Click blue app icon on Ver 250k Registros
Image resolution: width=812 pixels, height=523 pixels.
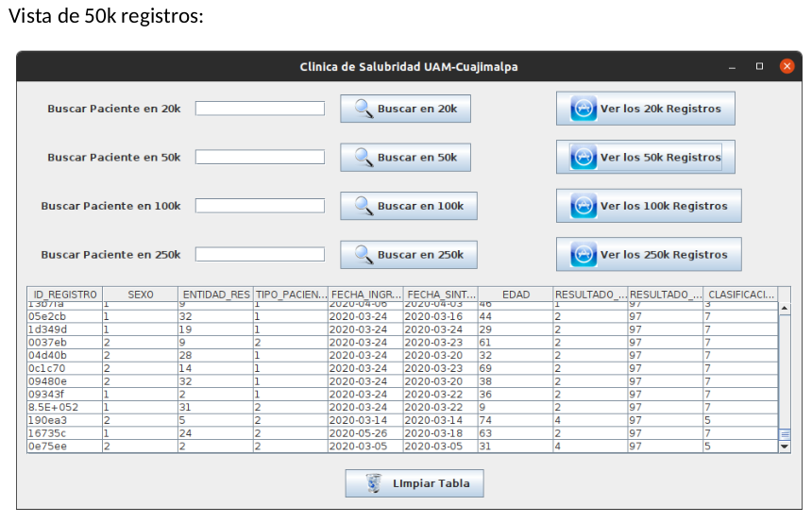(584, 255)
